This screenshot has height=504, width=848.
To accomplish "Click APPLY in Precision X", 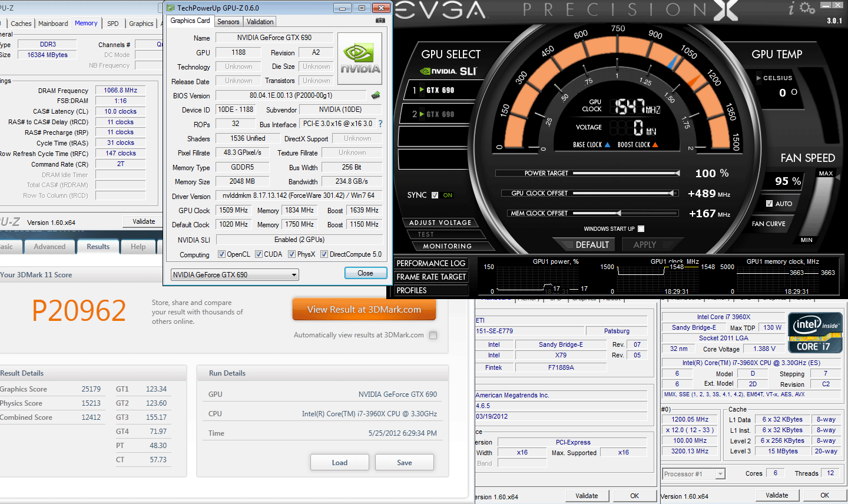I will pyautogui.click(x=645, y=245).
